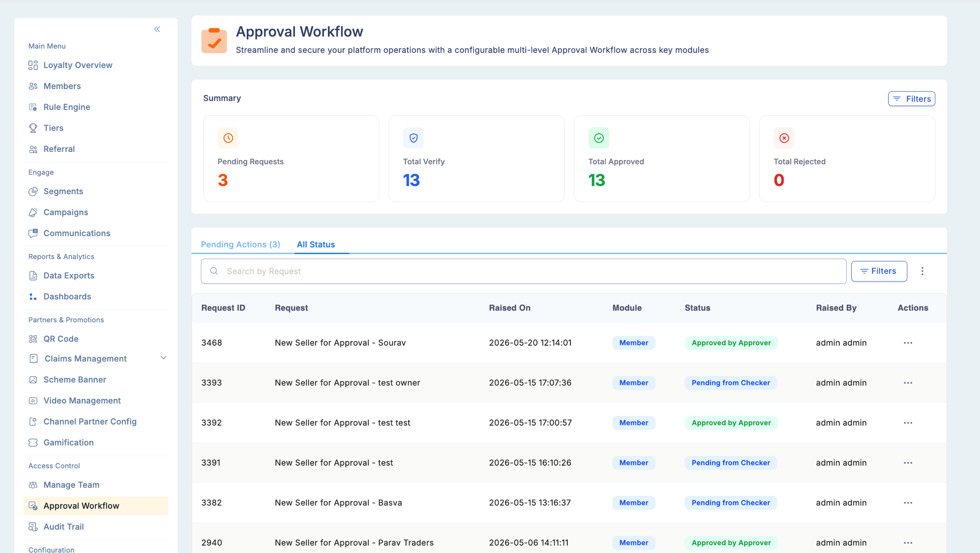980x553 pixels.
Task: Click the QR Code icon
Action: (x=33, y=339)
